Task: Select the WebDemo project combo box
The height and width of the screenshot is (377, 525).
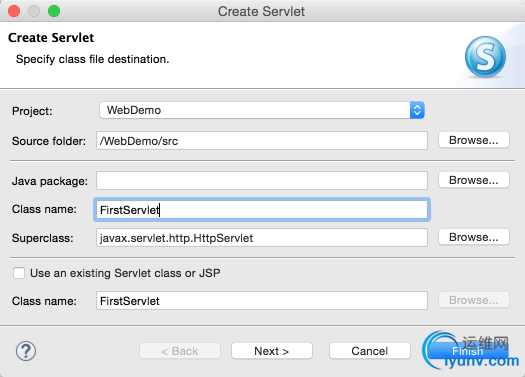Action: (262, 110)
